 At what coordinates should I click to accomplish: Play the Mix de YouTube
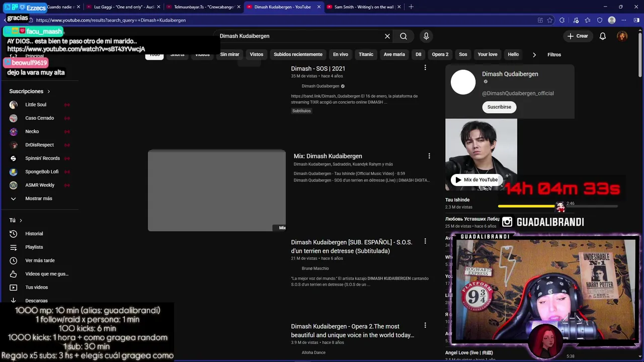tap(476, 179)
